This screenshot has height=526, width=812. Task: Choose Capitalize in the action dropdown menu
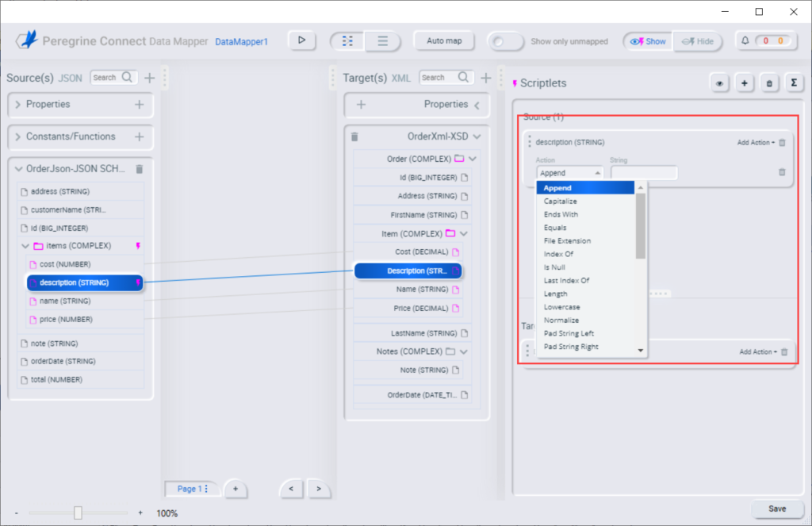click(x=561, y=201)
